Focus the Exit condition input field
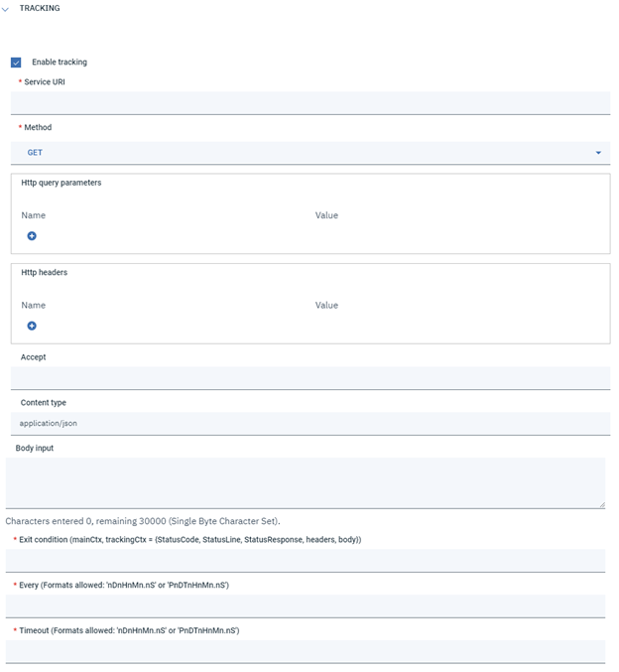This screenshot has width=619, height=672. [305, 561]
